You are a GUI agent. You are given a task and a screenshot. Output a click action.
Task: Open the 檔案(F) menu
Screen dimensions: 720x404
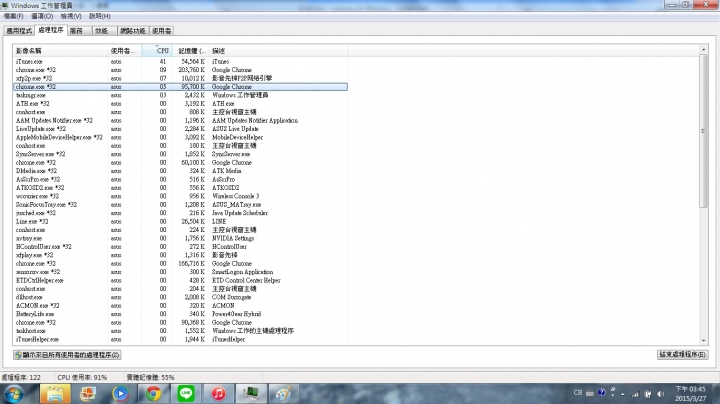click(14, 16)
